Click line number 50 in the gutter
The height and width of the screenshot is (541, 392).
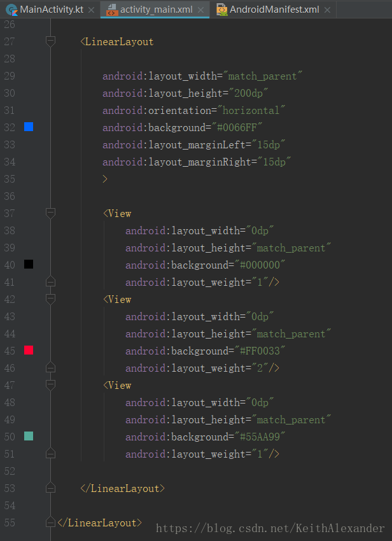10,437
